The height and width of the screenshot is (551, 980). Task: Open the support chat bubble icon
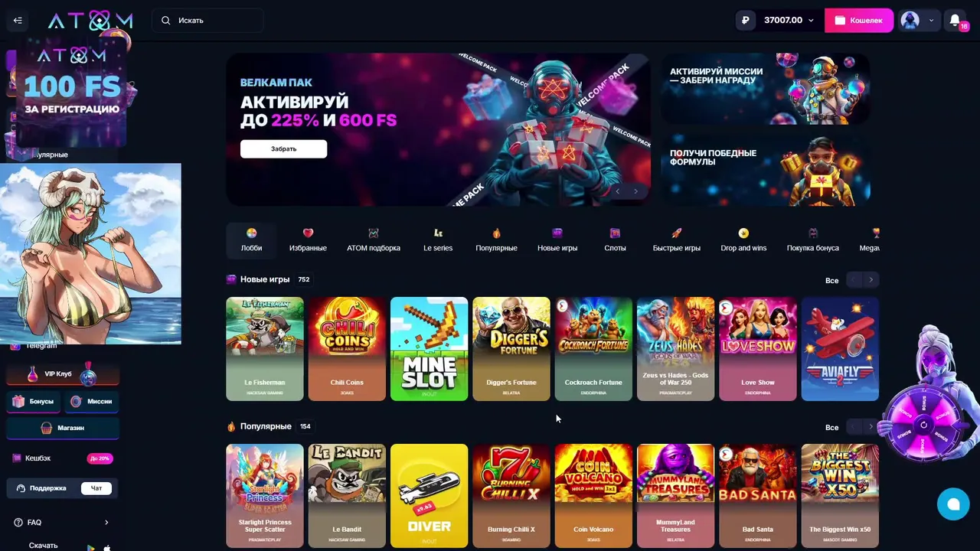(953, 504)
